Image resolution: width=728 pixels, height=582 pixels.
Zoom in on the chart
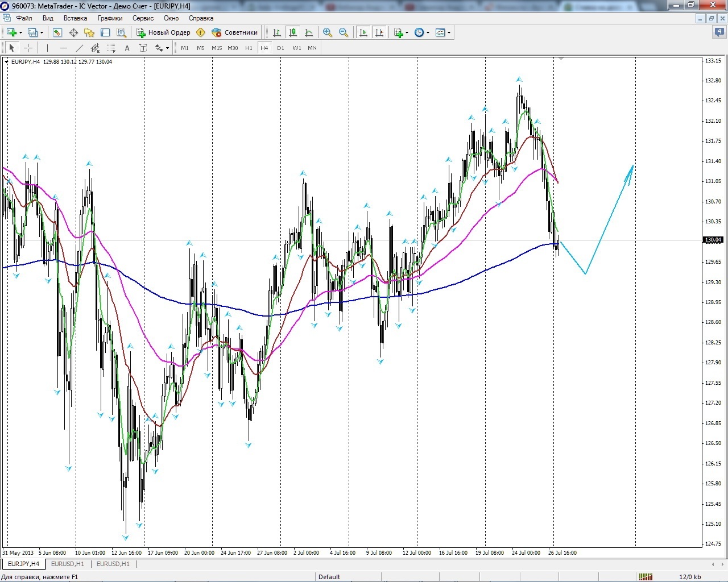tap(327, 32)
